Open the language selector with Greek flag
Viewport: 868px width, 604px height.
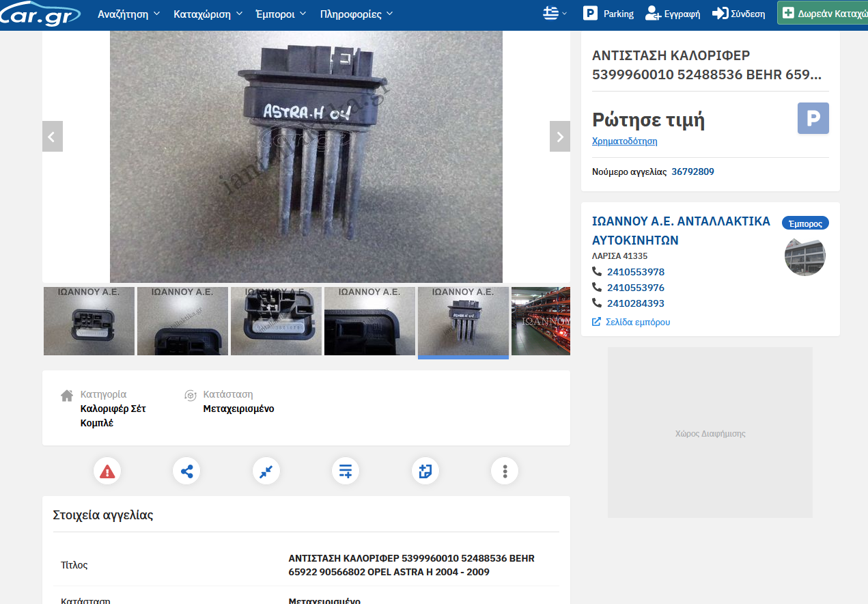pyautogui.click(x=555, y=14)
